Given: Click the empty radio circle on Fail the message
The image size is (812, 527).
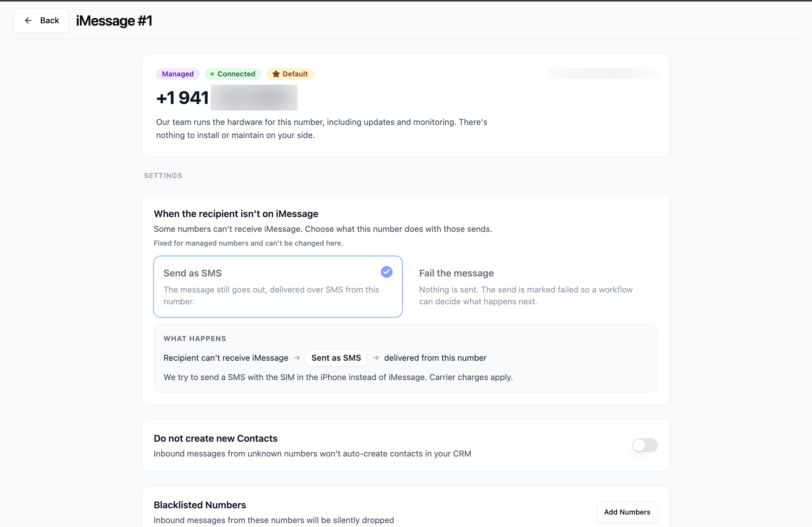Looking at the screenshot, I should pos(642,272).
